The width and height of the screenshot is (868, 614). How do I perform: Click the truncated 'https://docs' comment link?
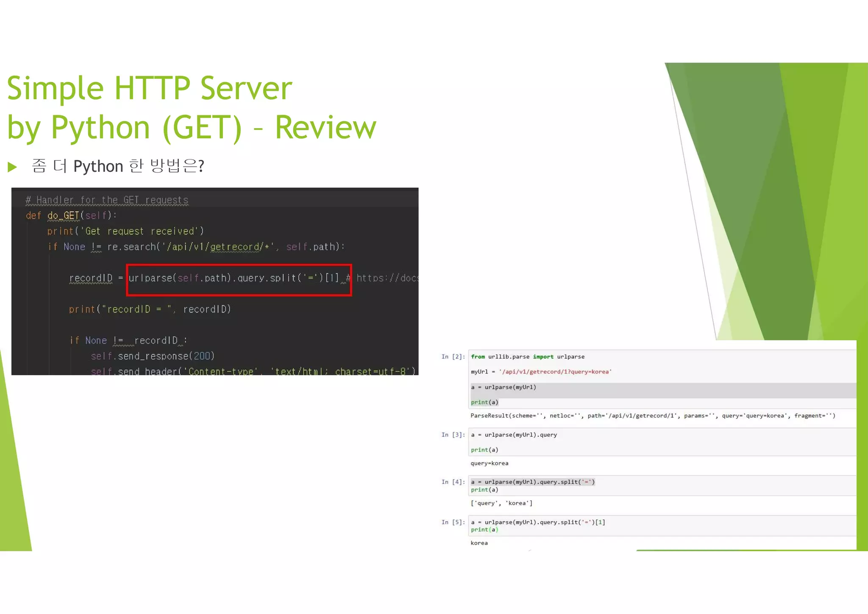(x=387, y=278)
